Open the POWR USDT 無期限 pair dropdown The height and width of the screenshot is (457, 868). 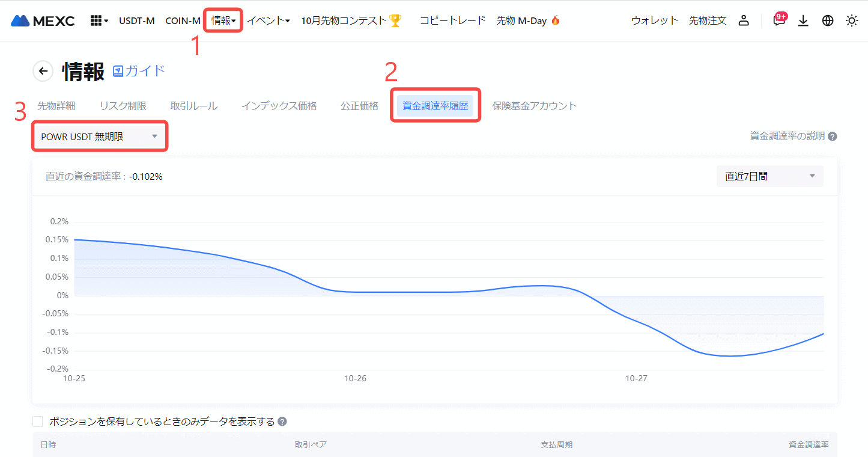[x=99, y=136]
